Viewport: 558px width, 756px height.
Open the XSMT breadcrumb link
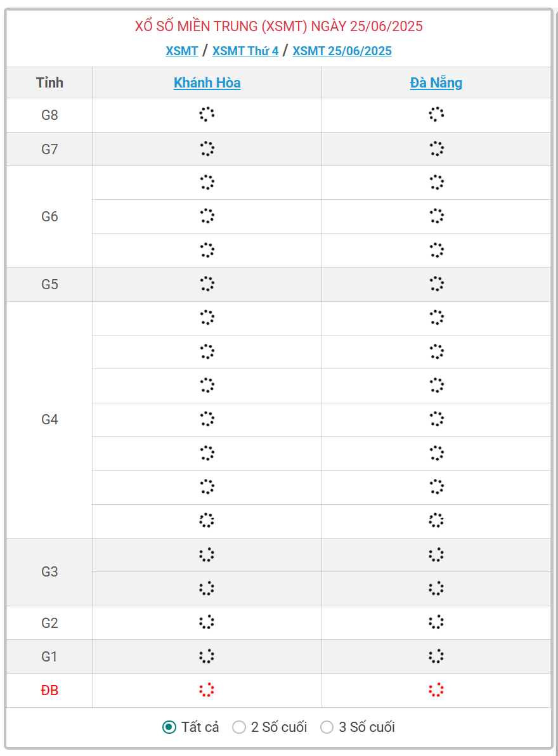[x=182, y=51]
